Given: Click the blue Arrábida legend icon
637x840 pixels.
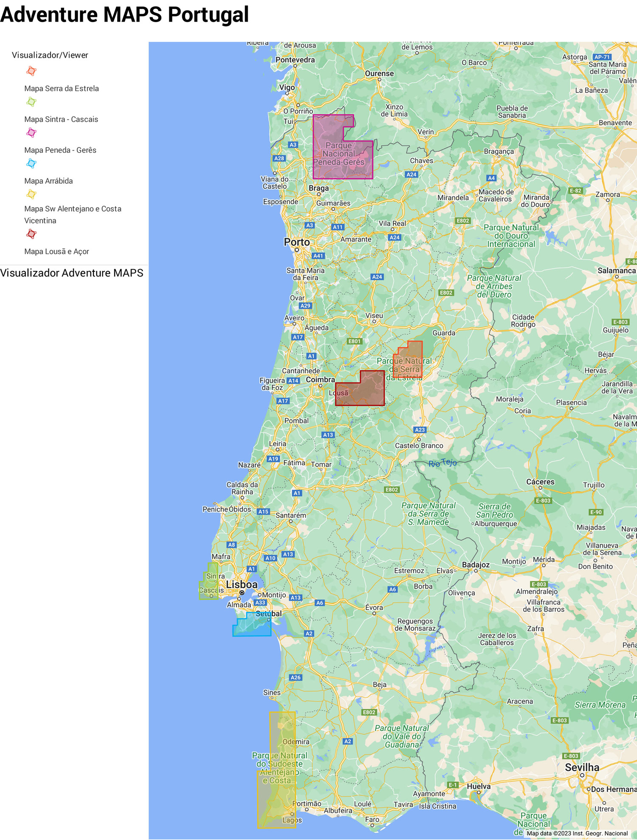Looking at the screenshot, I should click(x=31, y=163).
